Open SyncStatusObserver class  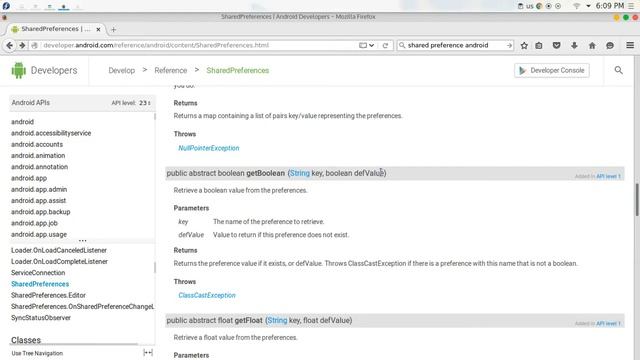point(41,318)
